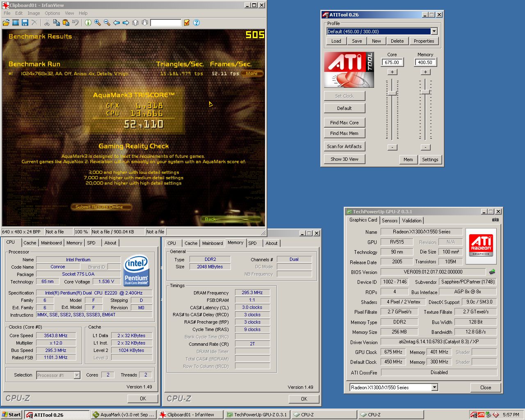Image resolution: width=525 pixels, height=420 pixels.
Task: Click the Find Max Core button
Action: (x=345, y=122)
